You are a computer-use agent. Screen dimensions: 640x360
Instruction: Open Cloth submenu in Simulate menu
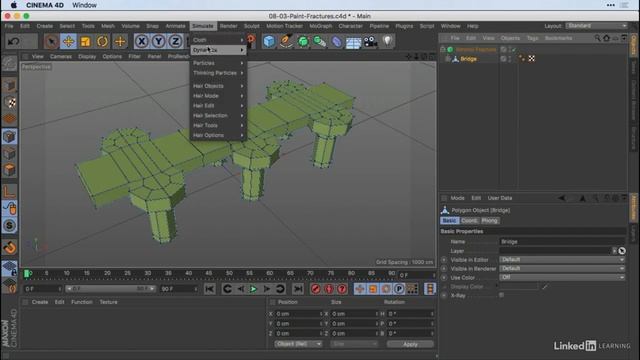point(218,40)
